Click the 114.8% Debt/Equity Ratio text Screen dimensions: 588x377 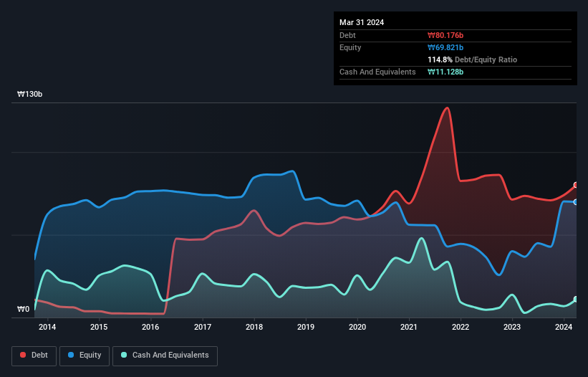472,59
